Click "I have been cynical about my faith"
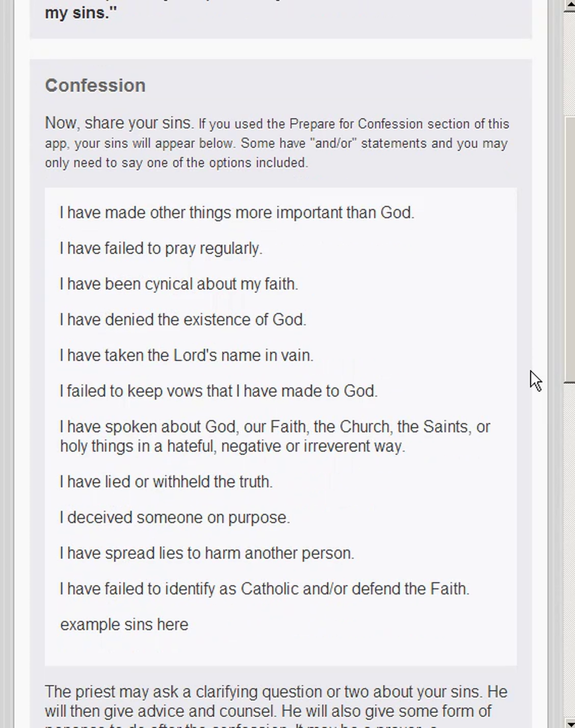Viewport: 575px width, 728px height. pyautogui.click(x=178, y=284)
